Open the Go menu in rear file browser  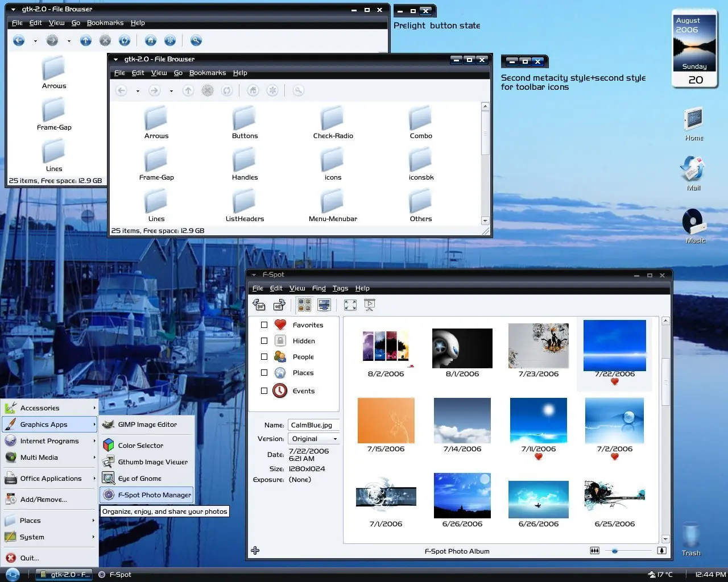76,23
